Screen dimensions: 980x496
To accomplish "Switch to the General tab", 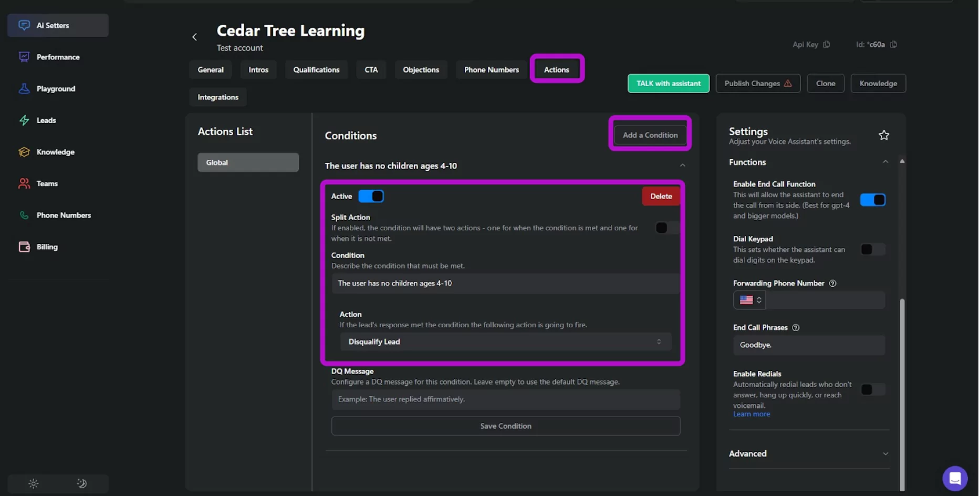I will coord(211,69).
